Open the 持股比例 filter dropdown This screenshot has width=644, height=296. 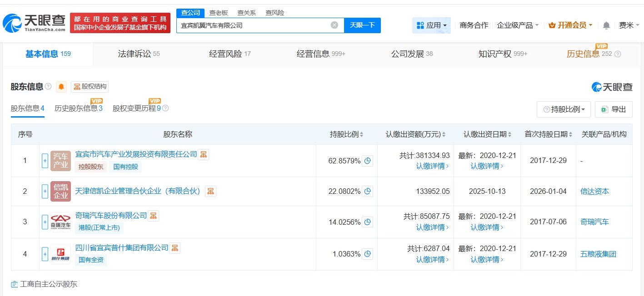[564, 109]
